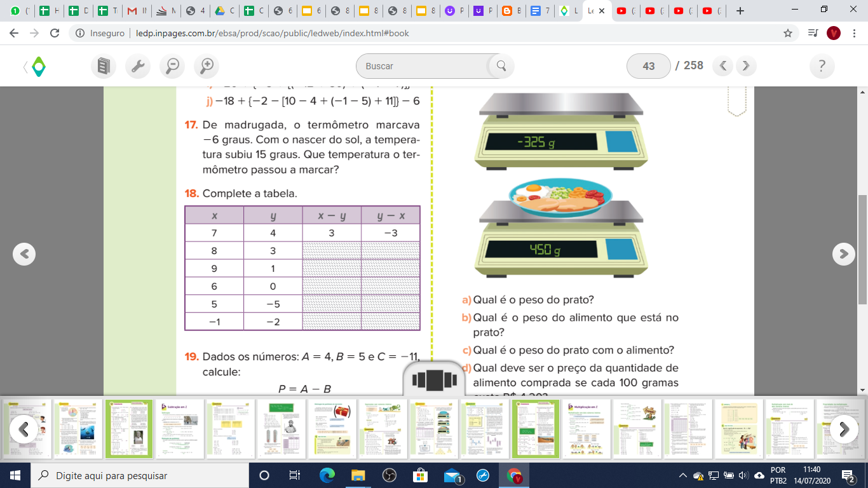868x488 pixels.
Task: Go to next page using toolbar chevron
Action: tap(746, 65)
